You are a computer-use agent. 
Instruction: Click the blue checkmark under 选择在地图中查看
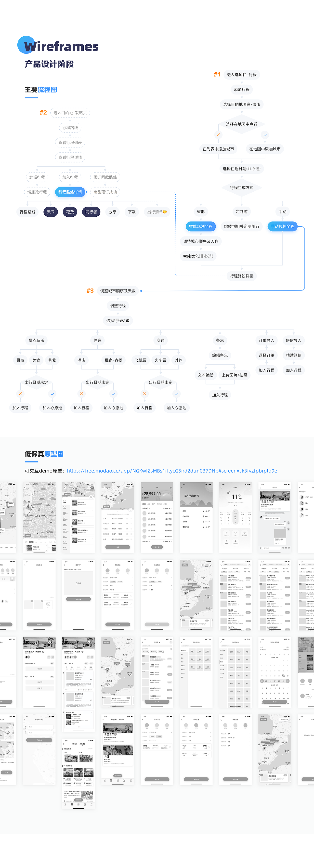coord(265,135)
